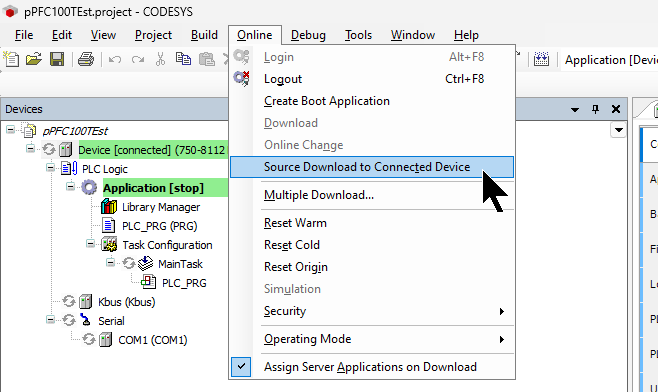The height and width of the screenshot is (392, 658).
Task: Click the Copy toolbar icon
Action: [183, 59]
